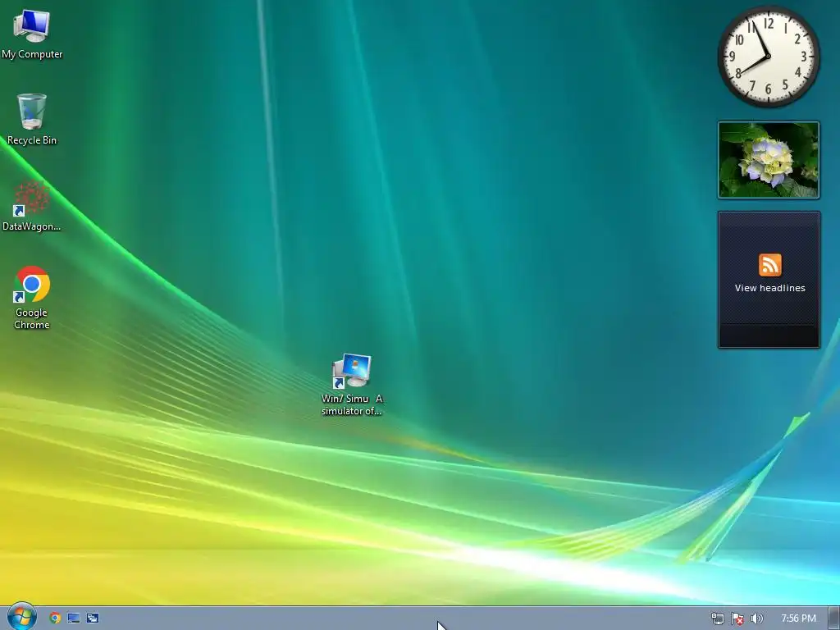Click the Show Desktop strip at taskbar end
Viewport: 840px width, 630px height.
pos(833,619)
